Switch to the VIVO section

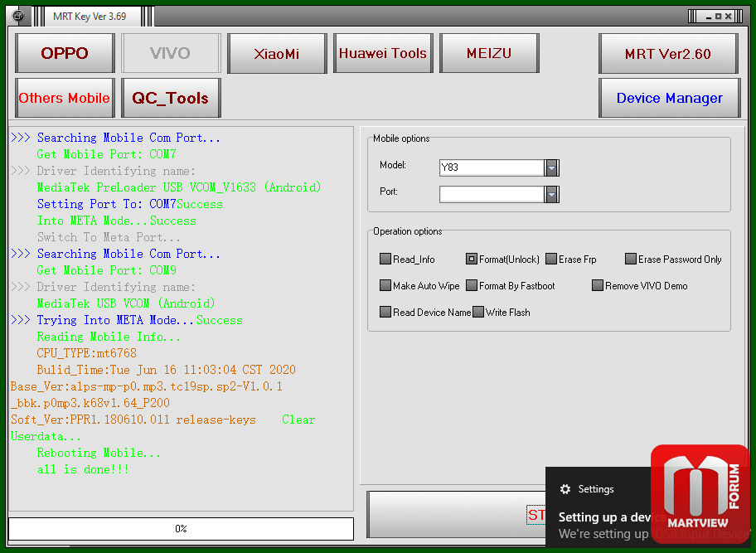tap(171, 53)
